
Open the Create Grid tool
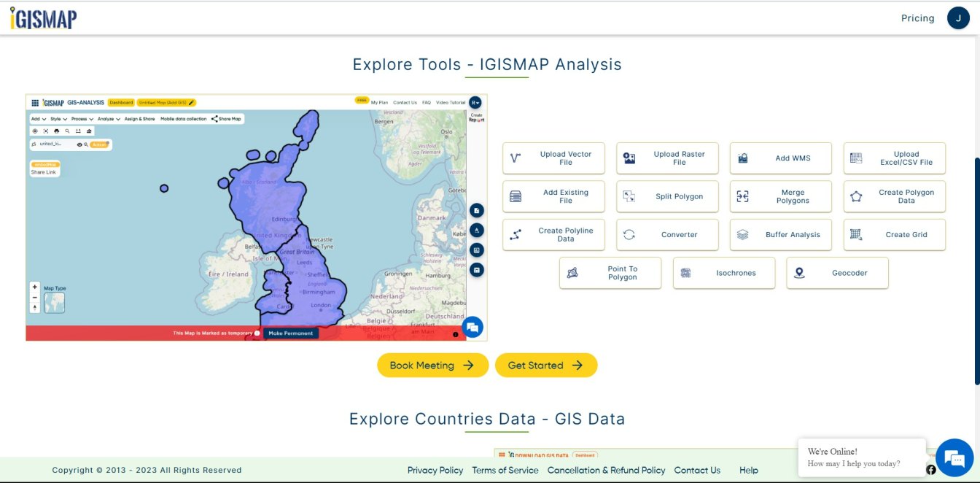pyautogui.click(x=894, y=235)
